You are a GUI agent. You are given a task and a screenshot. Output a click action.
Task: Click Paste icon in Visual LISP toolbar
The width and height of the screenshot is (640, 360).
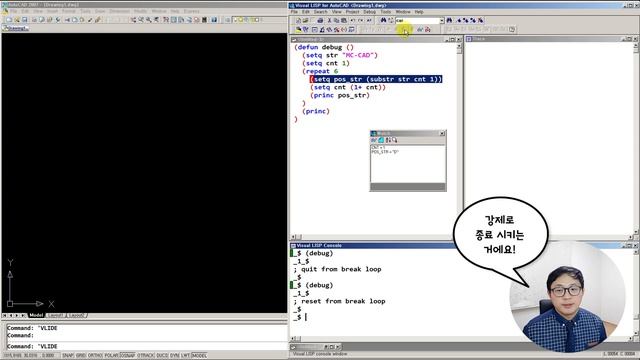pyautogui.click(x=344, y=20)
